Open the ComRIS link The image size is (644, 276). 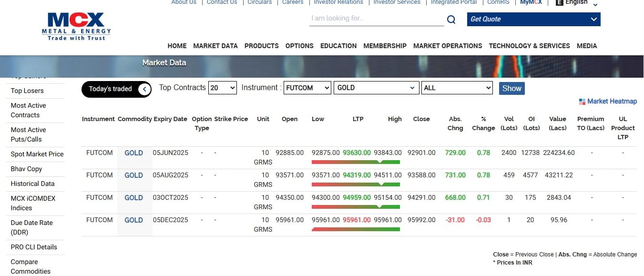[498, 2]
